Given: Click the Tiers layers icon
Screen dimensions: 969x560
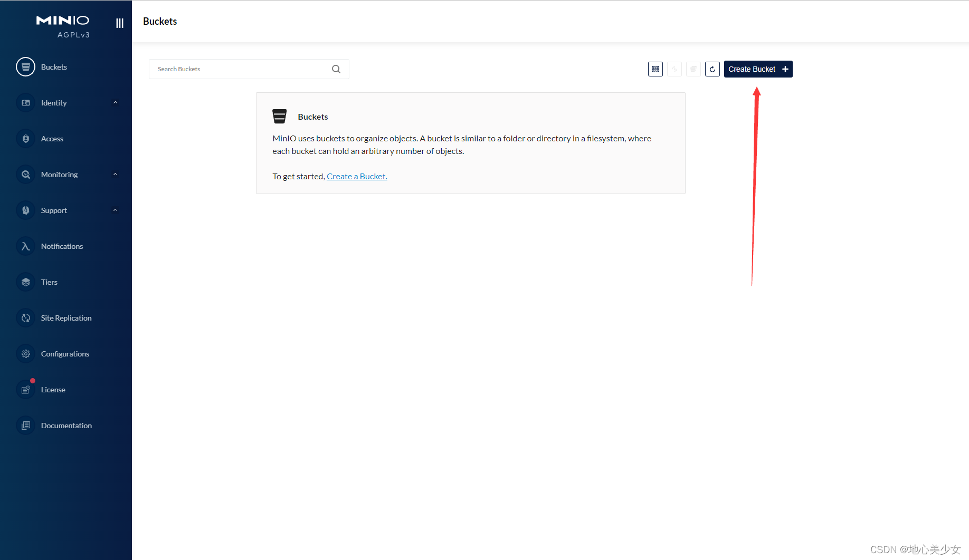Looking at the screenshot, I should [x=25, y=282].
